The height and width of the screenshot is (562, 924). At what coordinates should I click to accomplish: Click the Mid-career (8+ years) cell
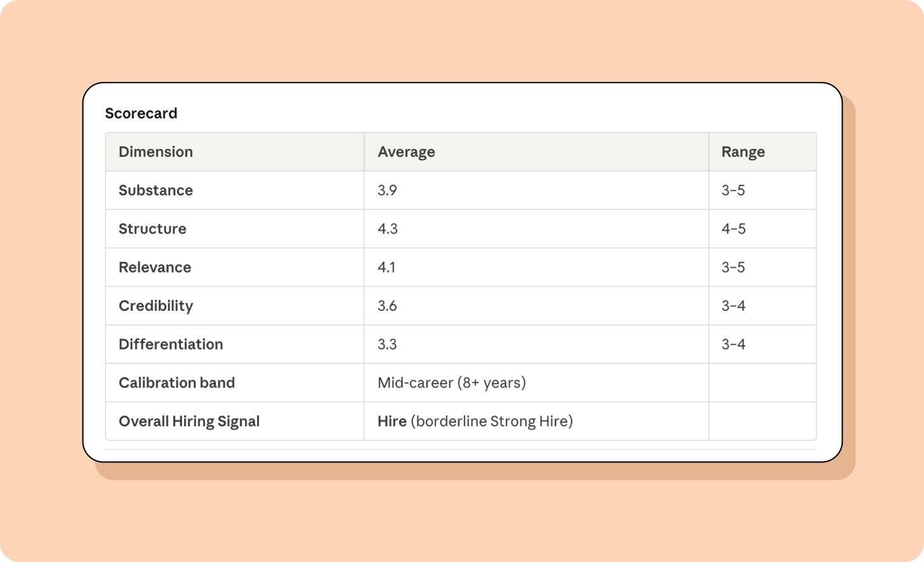[452, 383]
